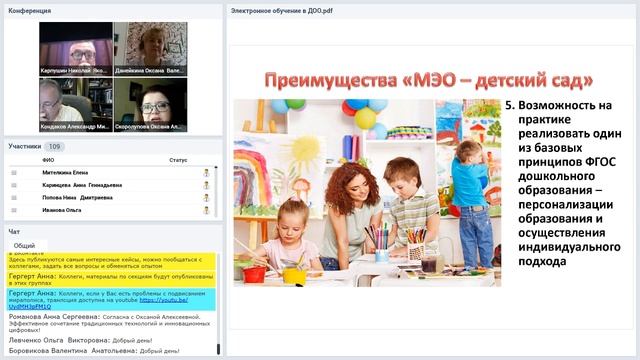The height and width of the screenshot is (360, 640).
Task: Click the grey square marker beside Карвецева Анна
Action: click(x=14, y=185)
